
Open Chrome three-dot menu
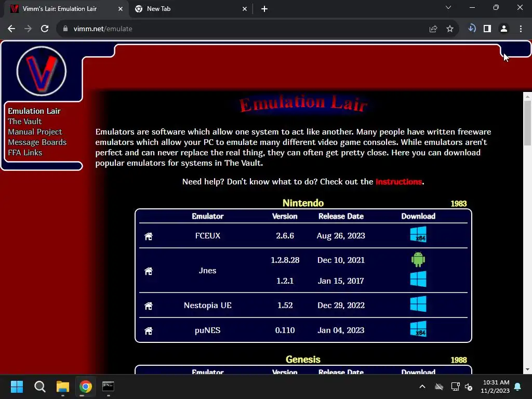point(521,29)
